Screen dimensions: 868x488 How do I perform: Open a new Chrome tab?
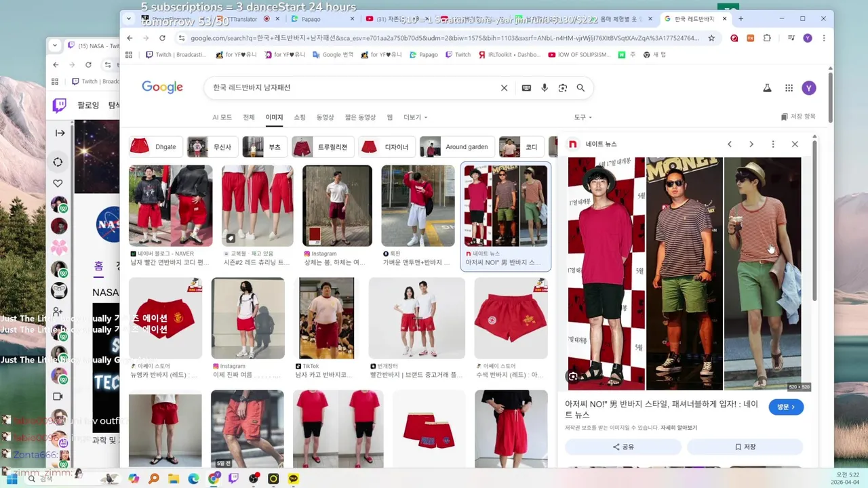pyautogui.click(x=741, y=19)
